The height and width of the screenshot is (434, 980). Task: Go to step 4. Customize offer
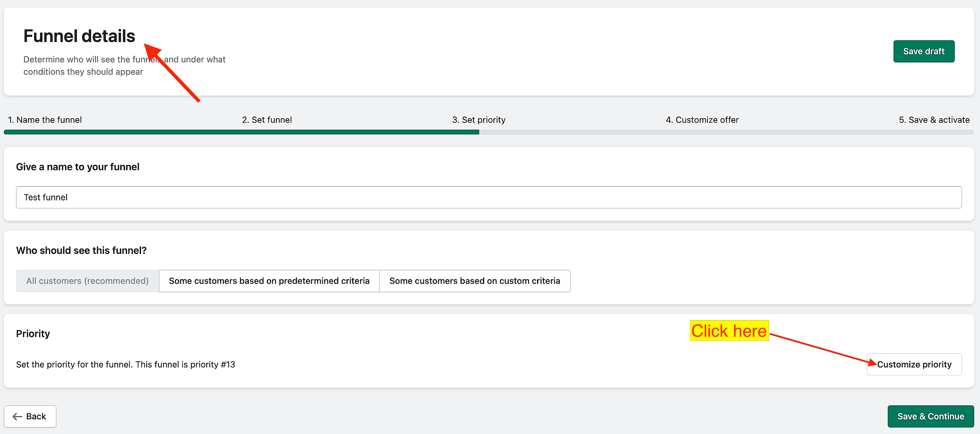(x=702, y=120)
